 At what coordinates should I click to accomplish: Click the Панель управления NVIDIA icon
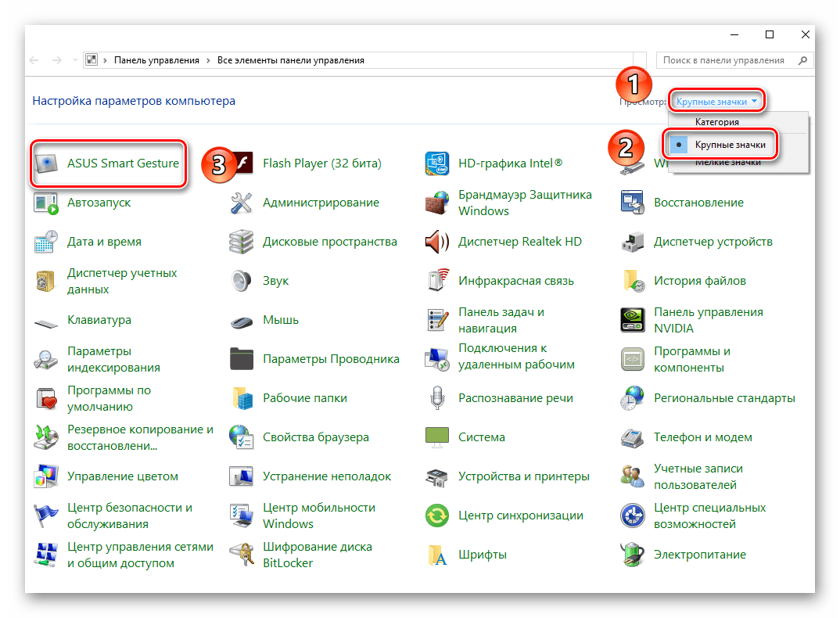click(632, 320)
